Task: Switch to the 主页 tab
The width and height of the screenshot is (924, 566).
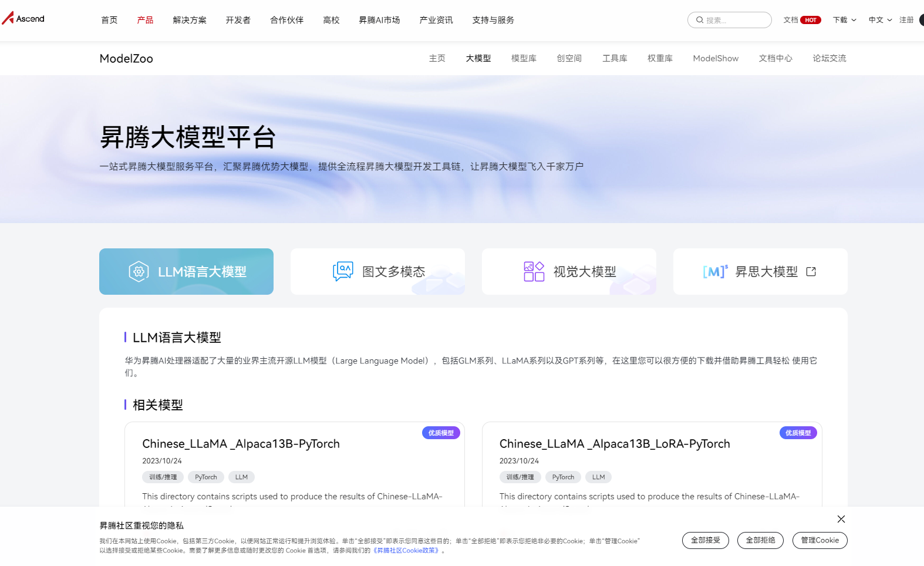Action: 437,58
